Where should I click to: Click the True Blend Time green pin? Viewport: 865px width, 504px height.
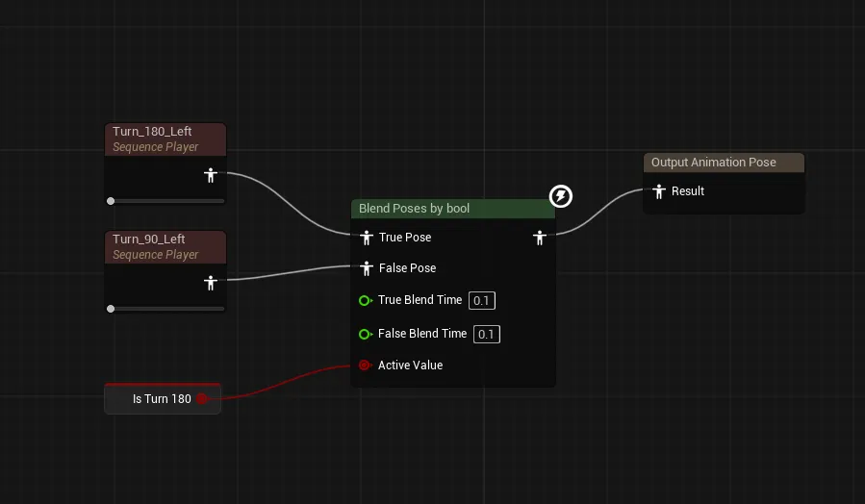click(x=366, y=300)
